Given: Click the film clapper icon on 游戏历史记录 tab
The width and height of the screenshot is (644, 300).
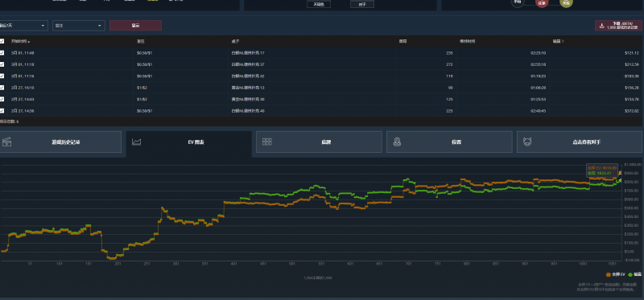Looking at the screenshot, I should 6,142.
